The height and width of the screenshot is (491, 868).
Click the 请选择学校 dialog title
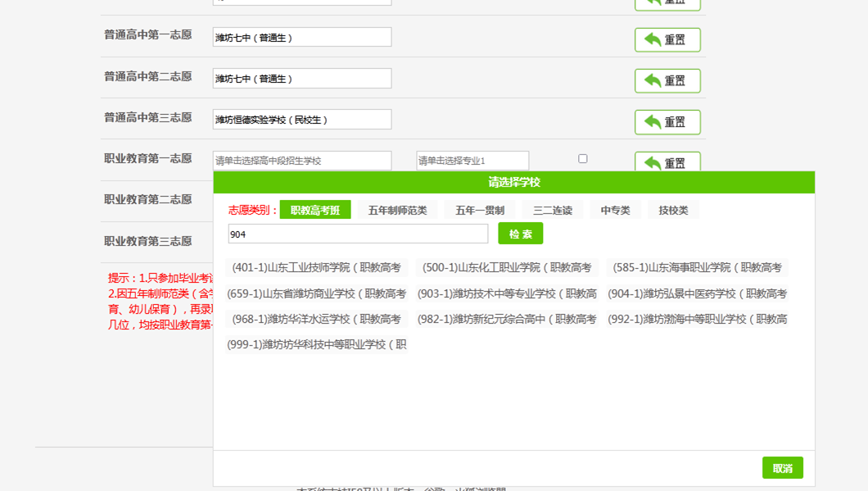coord(514,182)
